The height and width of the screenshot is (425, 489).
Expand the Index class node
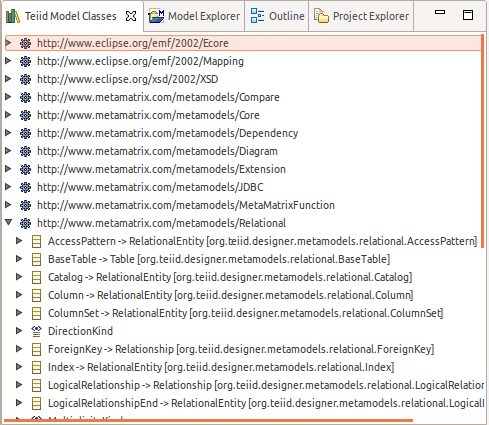[x=19, y=367]
